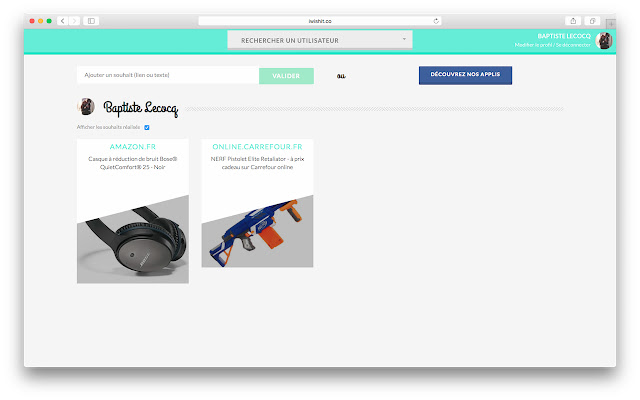Click Modifier le profil link
This screenshot has width=640, height=400.
(x=533, y=45)
